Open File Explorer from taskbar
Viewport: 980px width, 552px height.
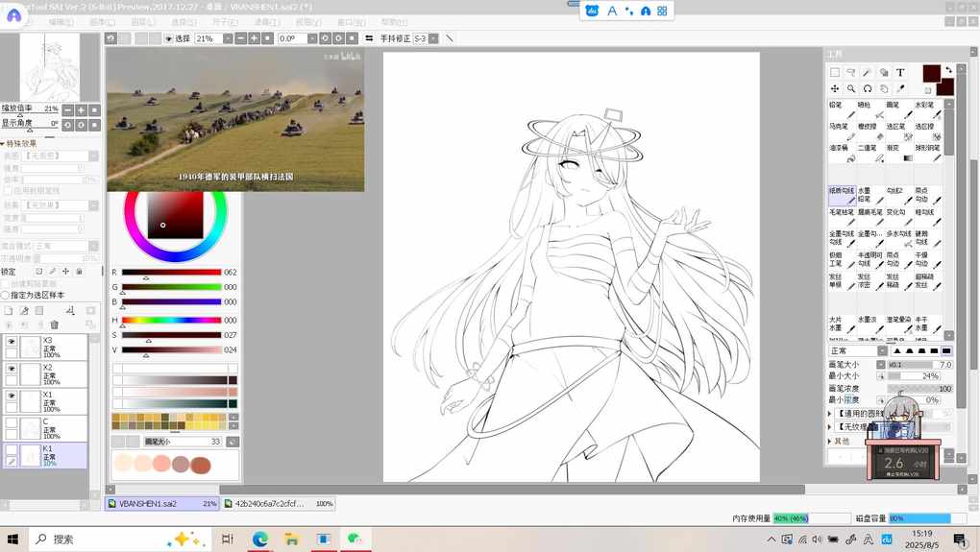coord(291,539)
